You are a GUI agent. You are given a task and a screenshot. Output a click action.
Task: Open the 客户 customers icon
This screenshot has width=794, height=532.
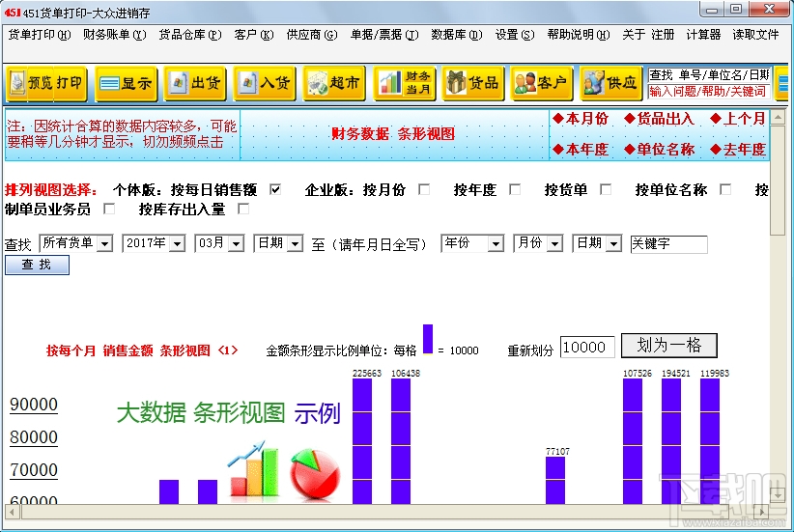click(542, 83)
